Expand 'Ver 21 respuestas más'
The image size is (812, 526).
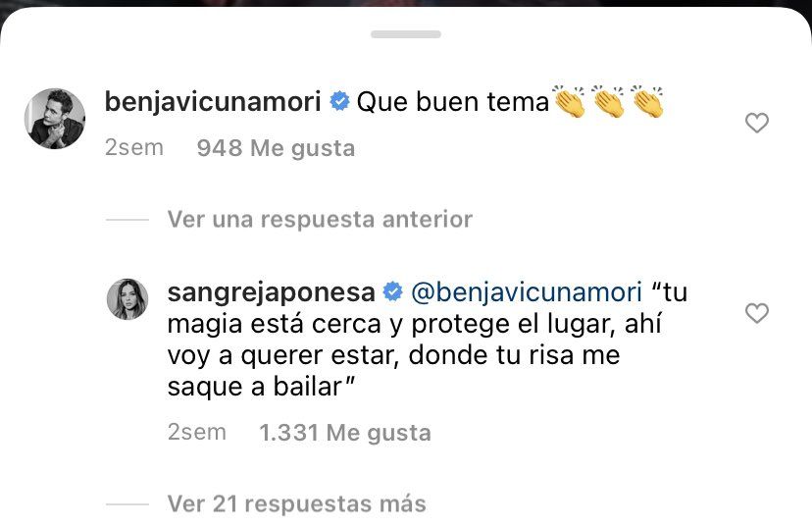pos(297,503)
